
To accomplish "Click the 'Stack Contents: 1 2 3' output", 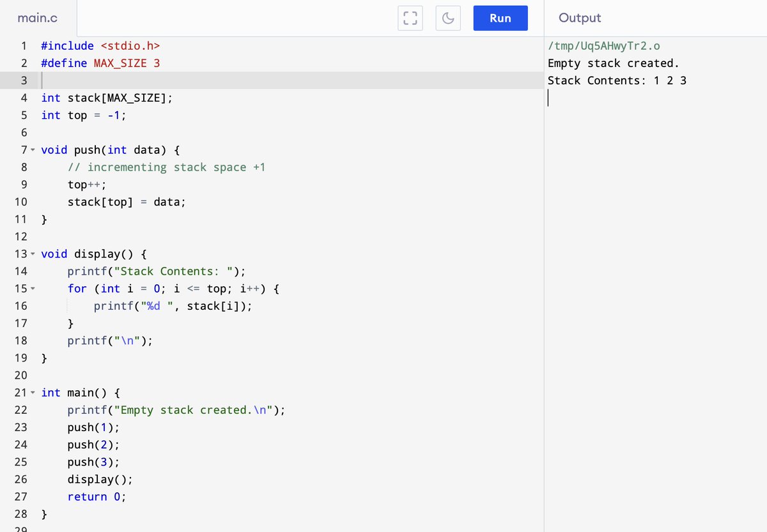I will point(616,80).
